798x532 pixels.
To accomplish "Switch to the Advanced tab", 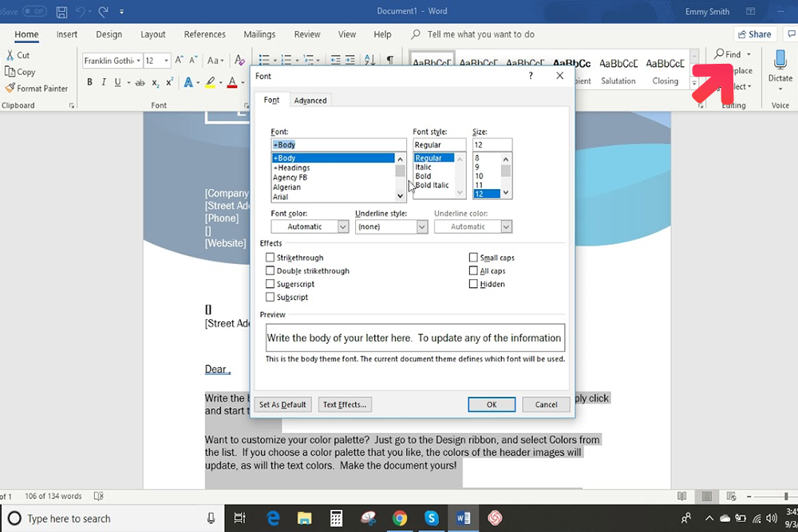I will click(310, 100).
